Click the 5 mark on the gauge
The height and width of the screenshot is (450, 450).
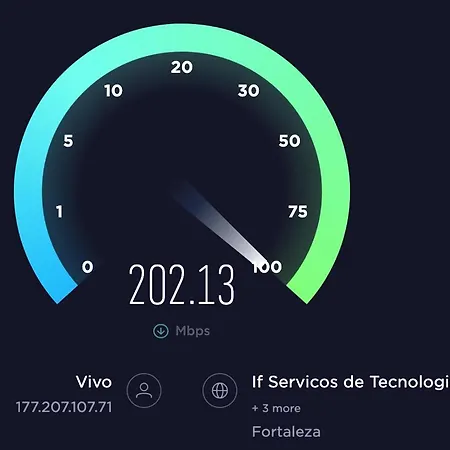(68, 141)
